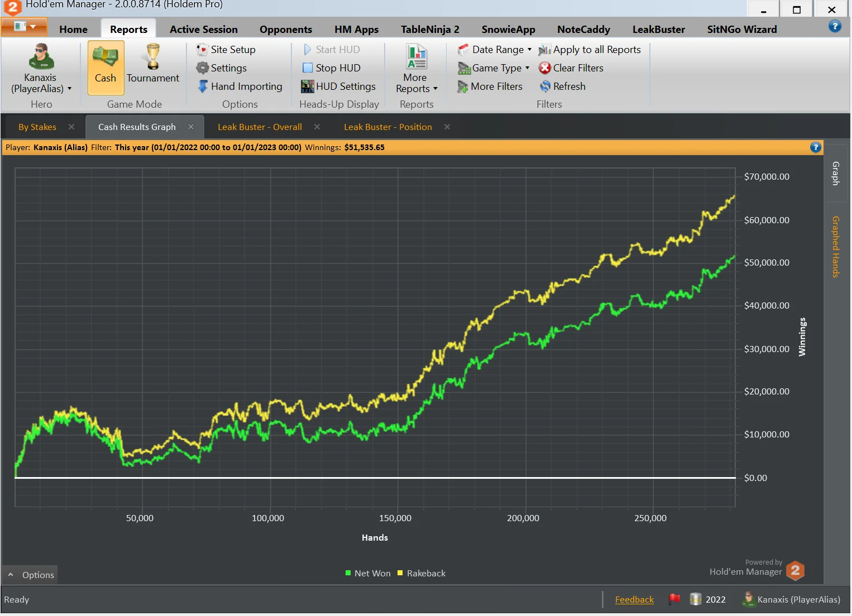Clear Filters with red X icon
Image resolution: width=852 pixels, height=616 pixels.
tap(571, 68)
